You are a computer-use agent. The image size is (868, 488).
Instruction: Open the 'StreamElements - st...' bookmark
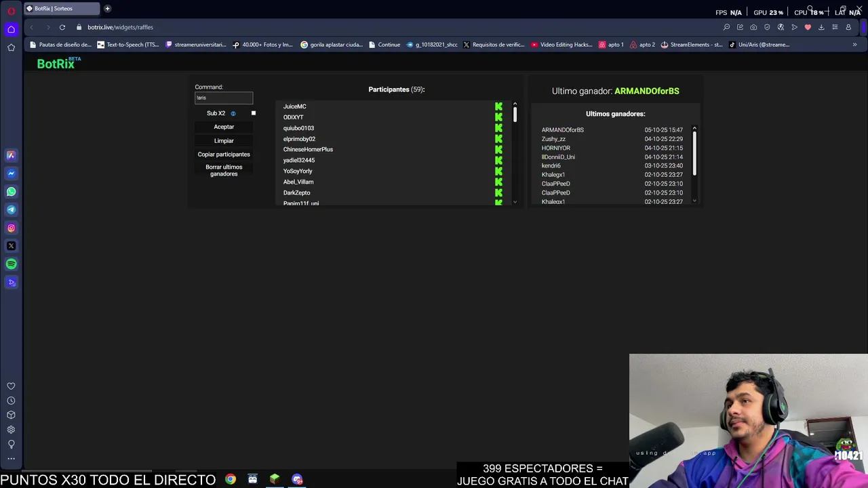point(691,45)
